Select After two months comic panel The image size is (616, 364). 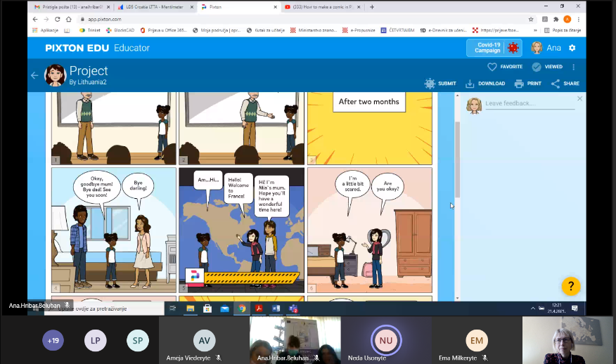[370, 129]
